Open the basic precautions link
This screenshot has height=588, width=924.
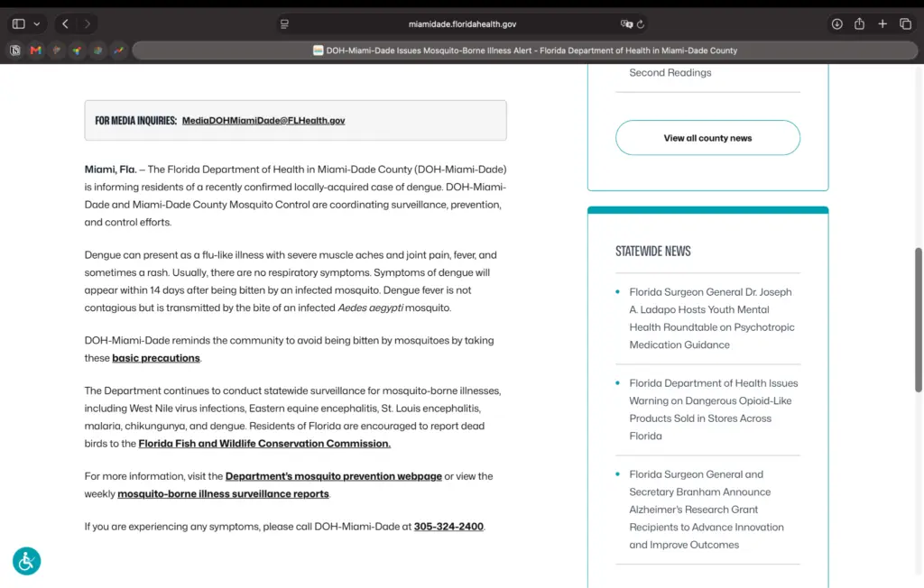click(155, 358)
